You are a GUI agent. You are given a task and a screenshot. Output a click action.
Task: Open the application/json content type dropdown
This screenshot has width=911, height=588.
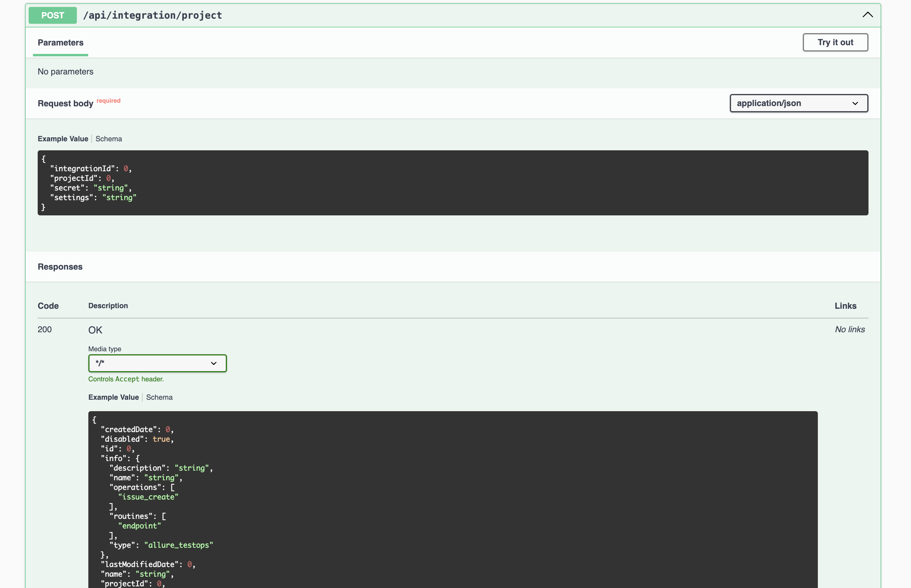click(799, 103)
